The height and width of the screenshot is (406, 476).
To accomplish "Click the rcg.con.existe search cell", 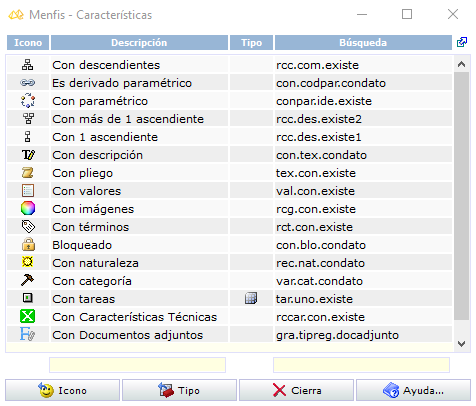I will click(363, 209).
